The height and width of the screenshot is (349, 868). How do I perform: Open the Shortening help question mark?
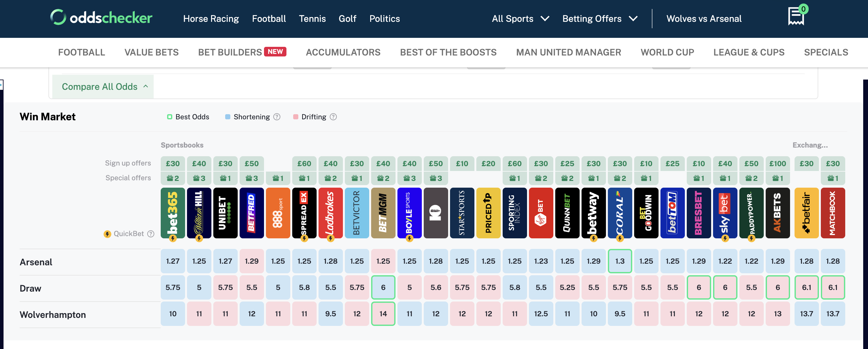pyautogui.click(x=277, y=116)
